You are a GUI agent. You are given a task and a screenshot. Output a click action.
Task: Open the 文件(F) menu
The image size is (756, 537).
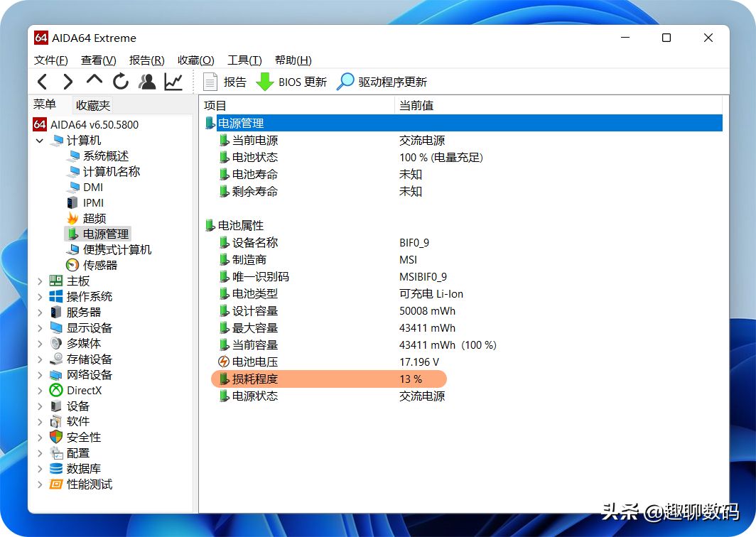pos(51,60)
